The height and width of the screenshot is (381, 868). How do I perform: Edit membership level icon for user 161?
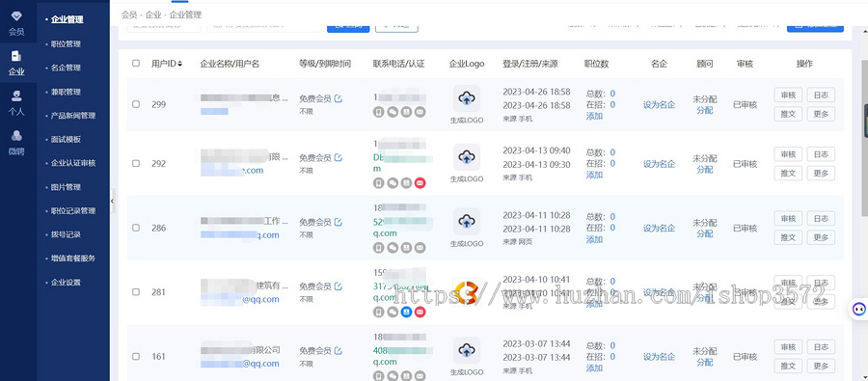pos(339,350)
